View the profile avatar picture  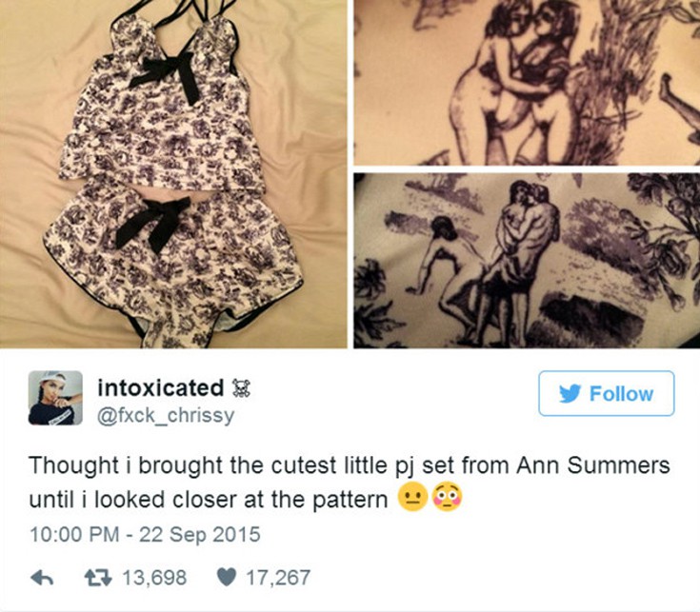[55, 398]
